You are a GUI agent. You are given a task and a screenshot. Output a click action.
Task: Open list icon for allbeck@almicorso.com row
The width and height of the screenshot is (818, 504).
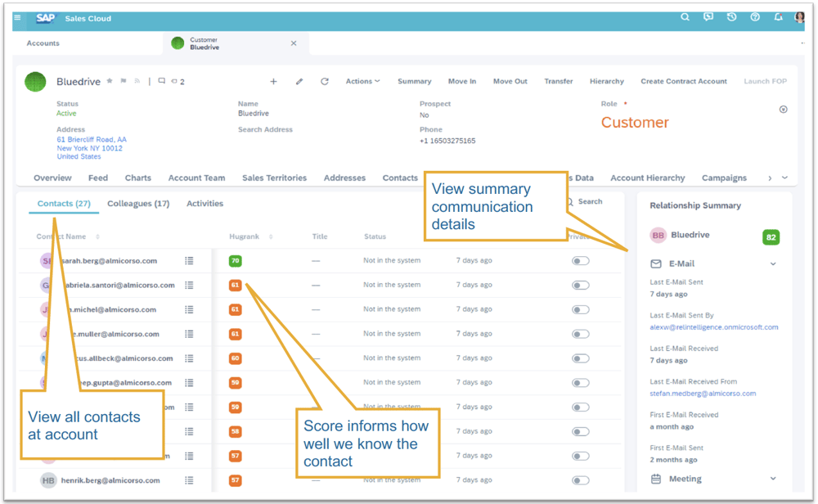[x=189, y=358]
